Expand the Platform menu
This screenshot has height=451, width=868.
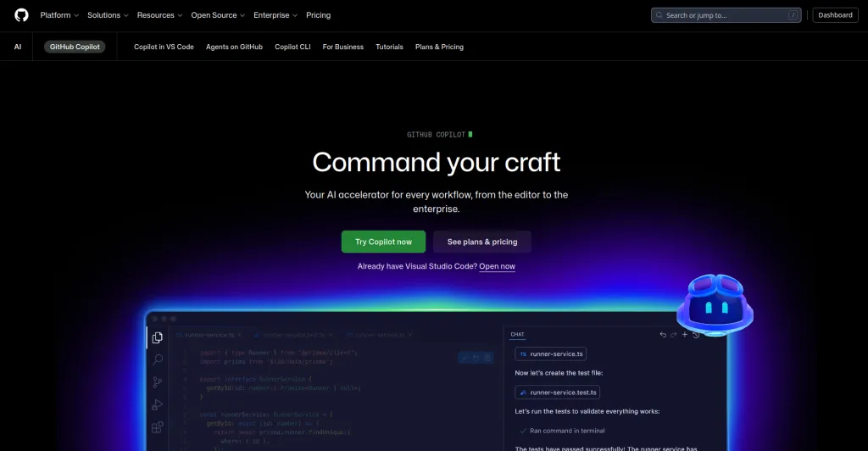59,15
